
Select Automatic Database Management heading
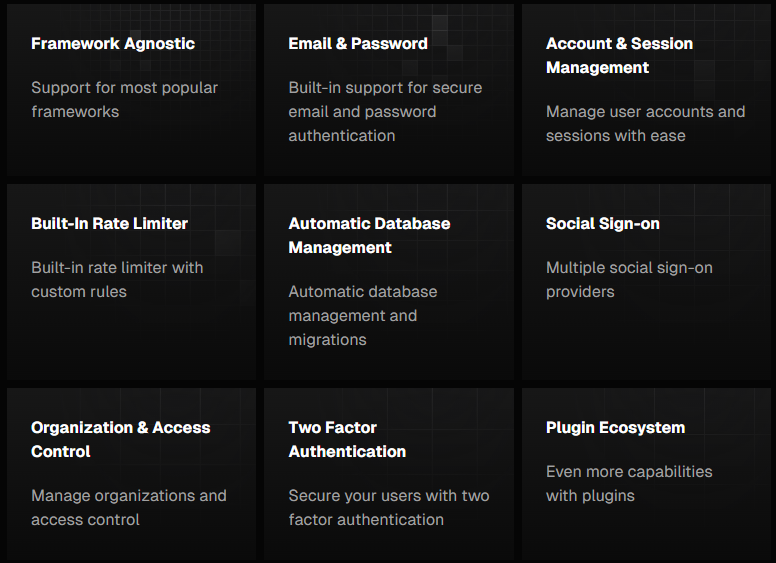369,235
